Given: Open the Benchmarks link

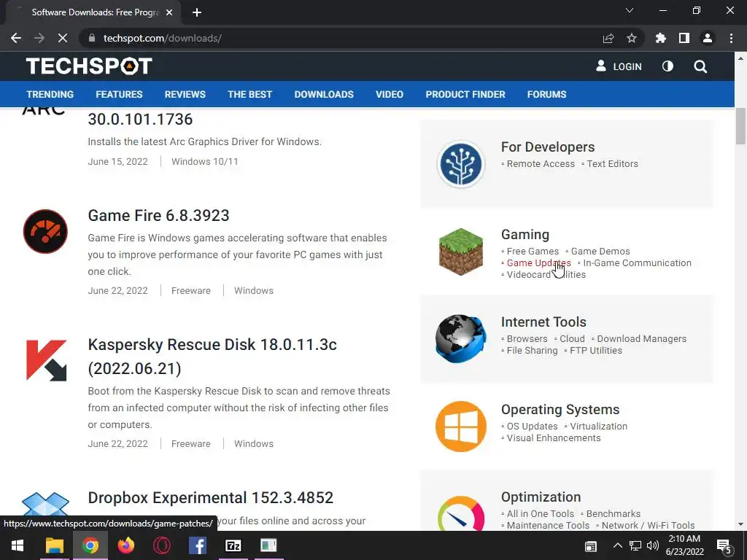Looking at the screenshot, I should tap(613, 514).
